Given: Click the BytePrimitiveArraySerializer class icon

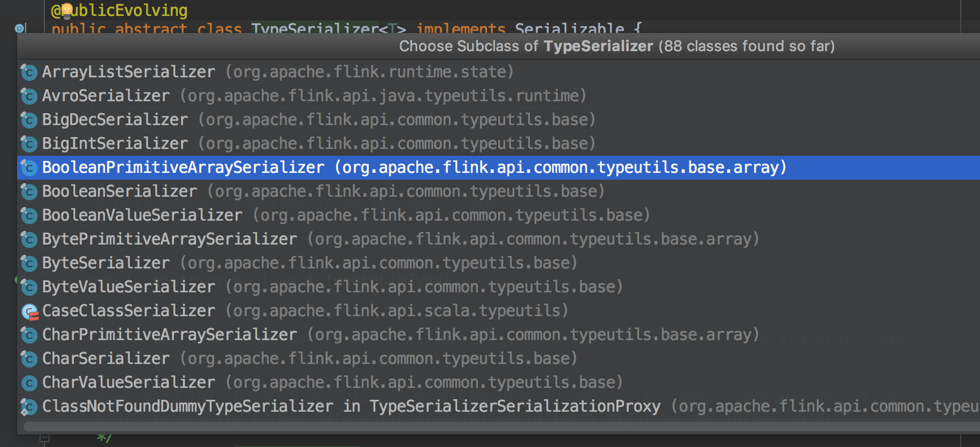Looking at the screenshot, I should tap(29, 239).
